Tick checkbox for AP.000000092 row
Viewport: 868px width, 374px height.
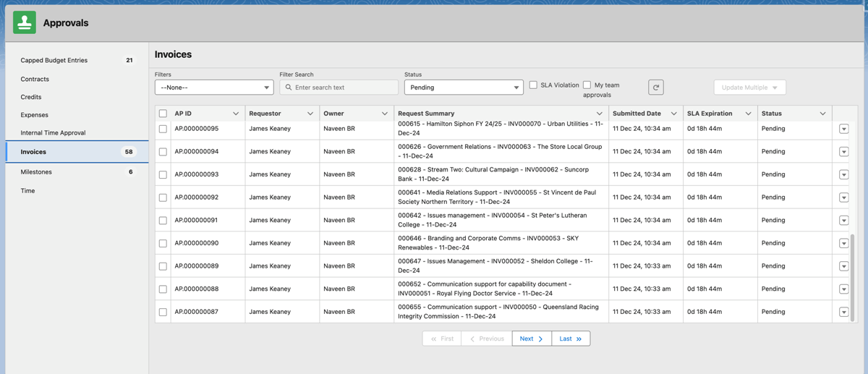tap(163, 197)
